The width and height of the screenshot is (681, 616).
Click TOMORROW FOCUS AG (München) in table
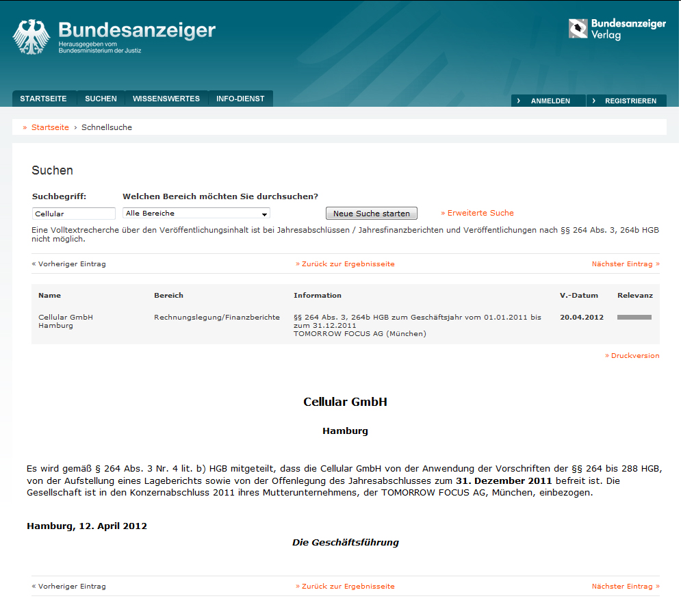pyautogui.click(x=360, y=333)
